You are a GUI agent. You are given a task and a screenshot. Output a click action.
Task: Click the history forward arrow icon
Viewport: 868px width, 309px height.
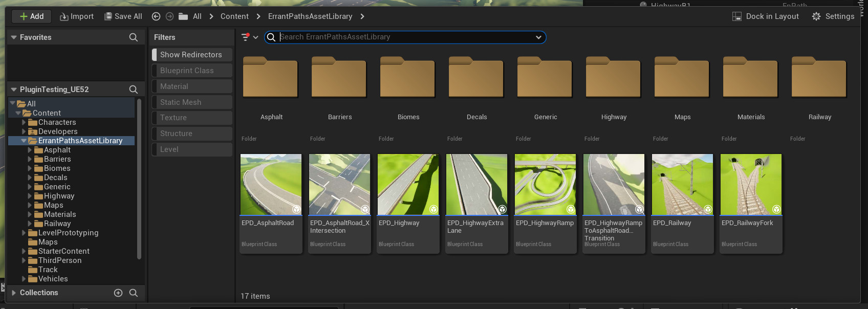pos(169,16)
